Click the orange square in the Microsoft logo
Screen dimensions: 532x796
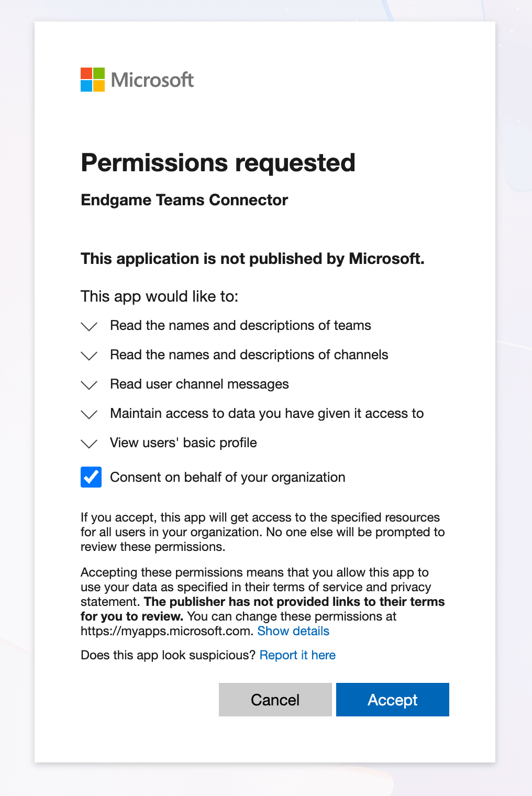(x=99, y=87)
